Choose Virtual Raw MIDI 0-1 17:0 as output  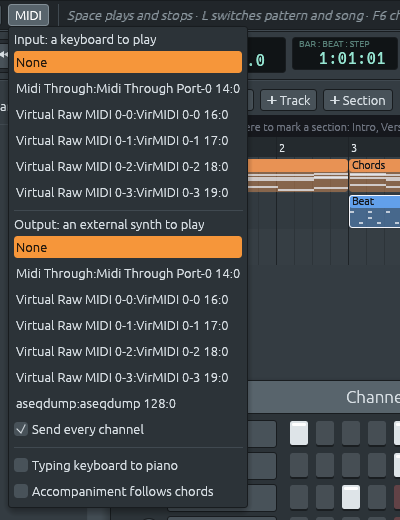[x=128, y=326]
